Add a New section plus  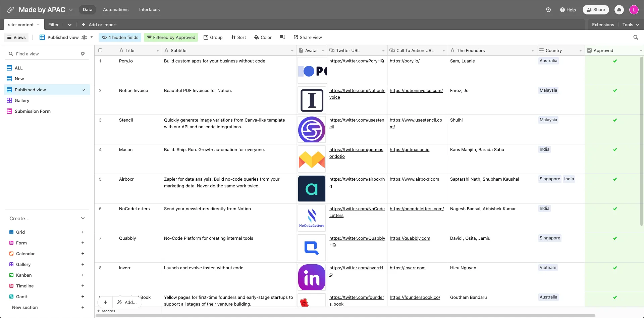point(83,307)
